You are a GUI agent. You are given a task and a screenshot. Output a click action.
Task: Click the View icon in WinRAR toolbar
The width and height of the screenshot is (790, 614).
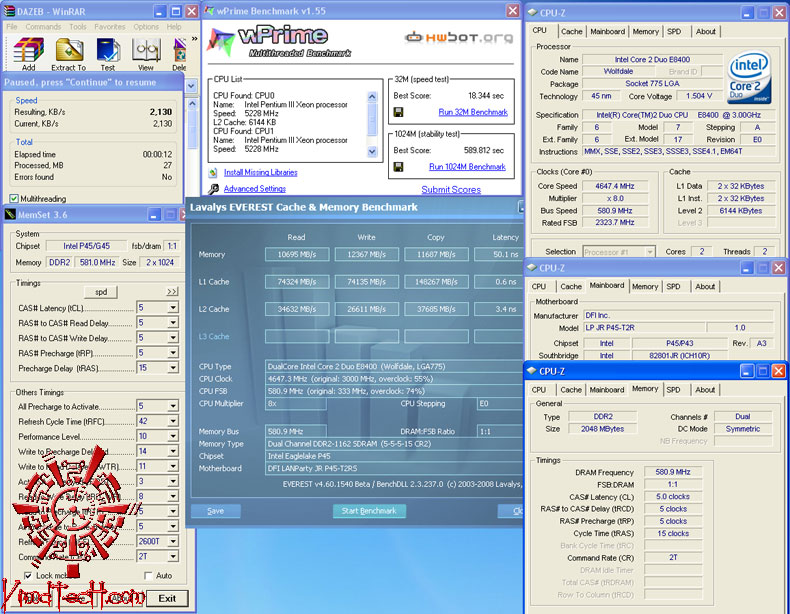tap(146, 50)
